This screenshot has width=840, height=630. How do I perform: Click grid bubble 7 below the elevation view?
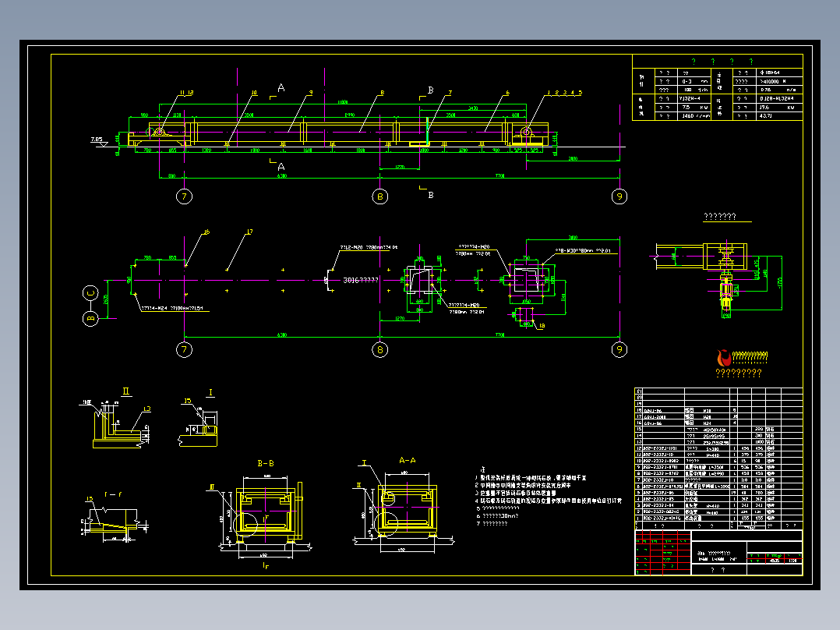point(184,196)
